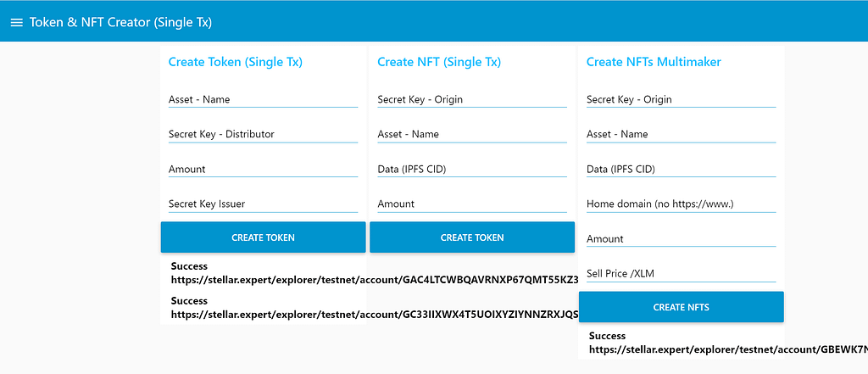Focus the Amount field in NFTs Multimaker

tap(681, 239)
